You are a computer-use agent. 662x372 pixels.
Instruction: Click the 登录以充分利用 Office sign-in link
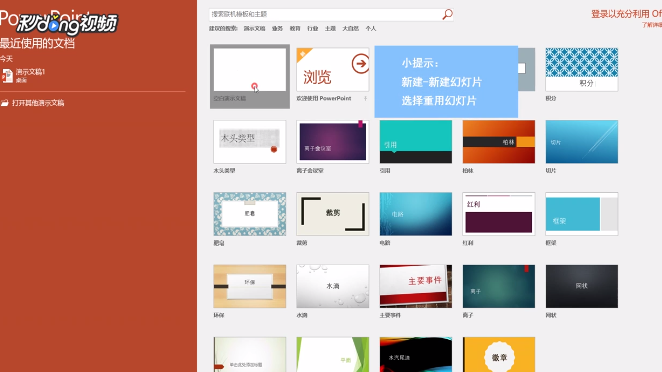626,14
